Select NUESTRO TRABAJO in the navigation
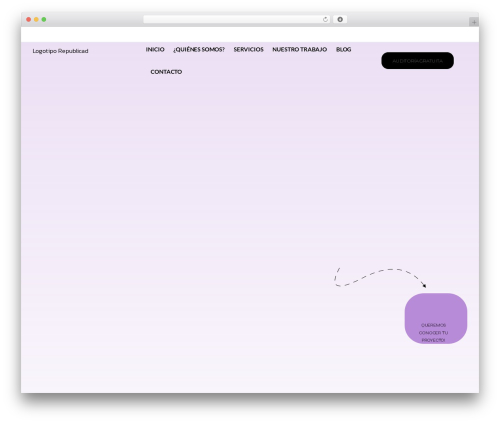500x423 pixels. pos(299,49)
